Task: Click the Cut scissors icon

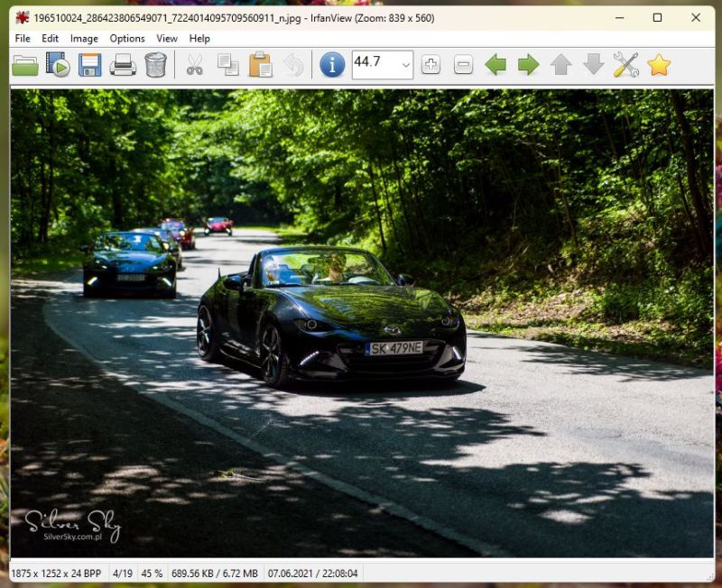Action: pos(195,65)
